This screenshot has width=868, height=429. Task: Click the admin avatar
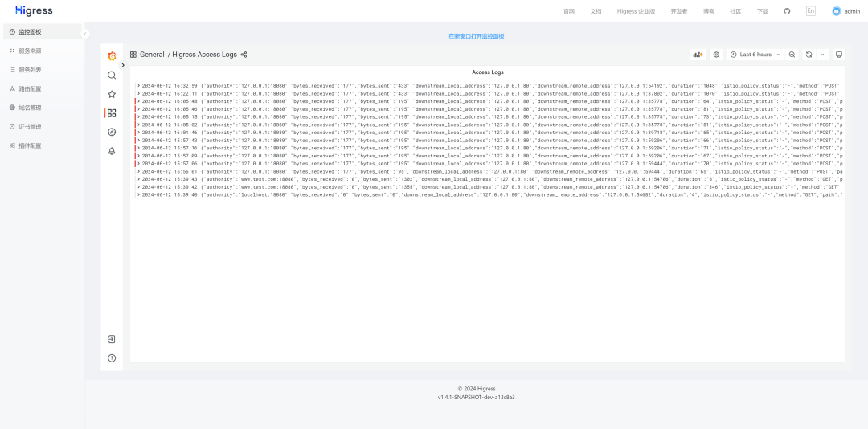pyautogui.click(x=837, y=11)
